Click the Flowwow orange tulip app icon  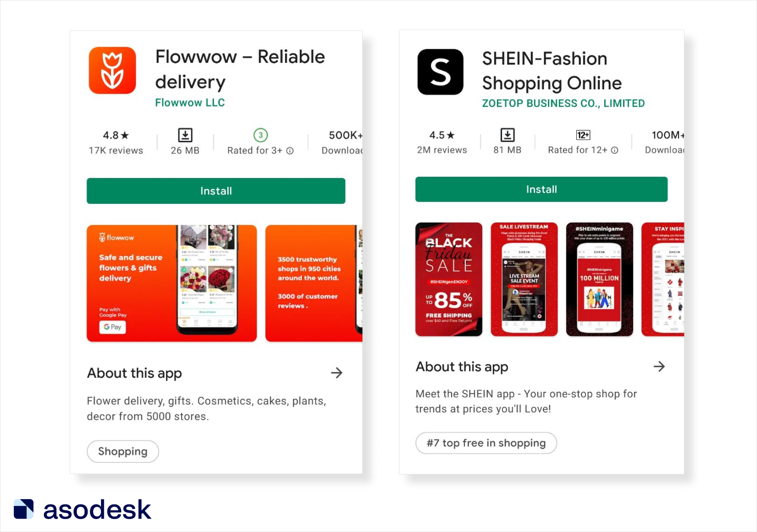coord(112,70)
